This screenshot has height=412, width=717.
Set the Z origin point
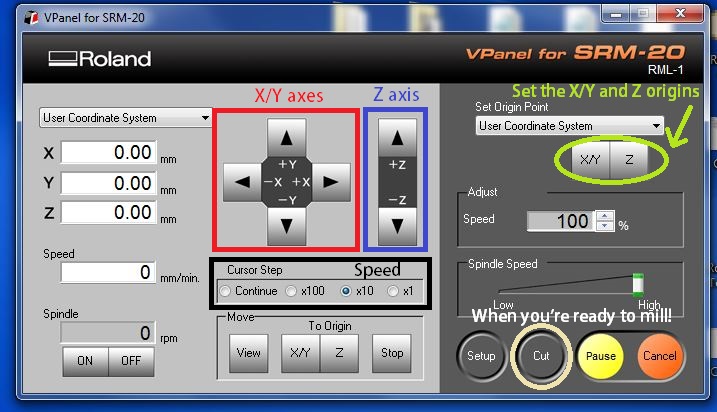629,160
